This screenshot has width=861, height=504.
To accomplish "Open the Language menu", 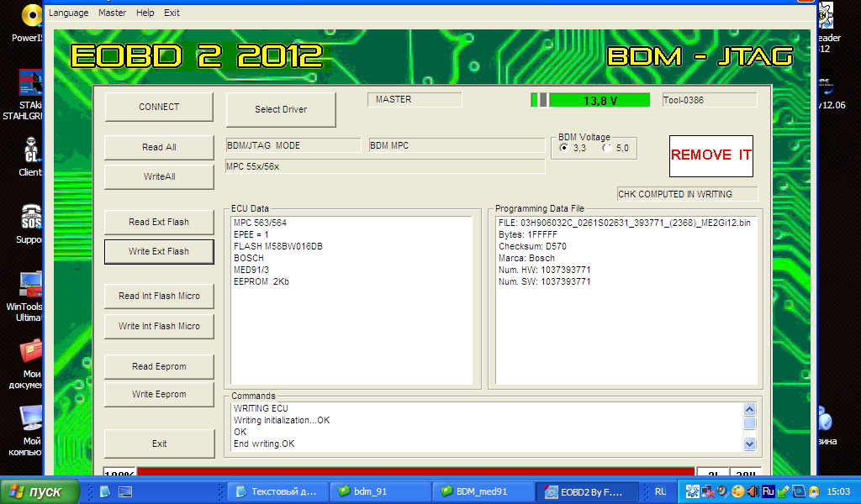I will (x=68, y=13).
